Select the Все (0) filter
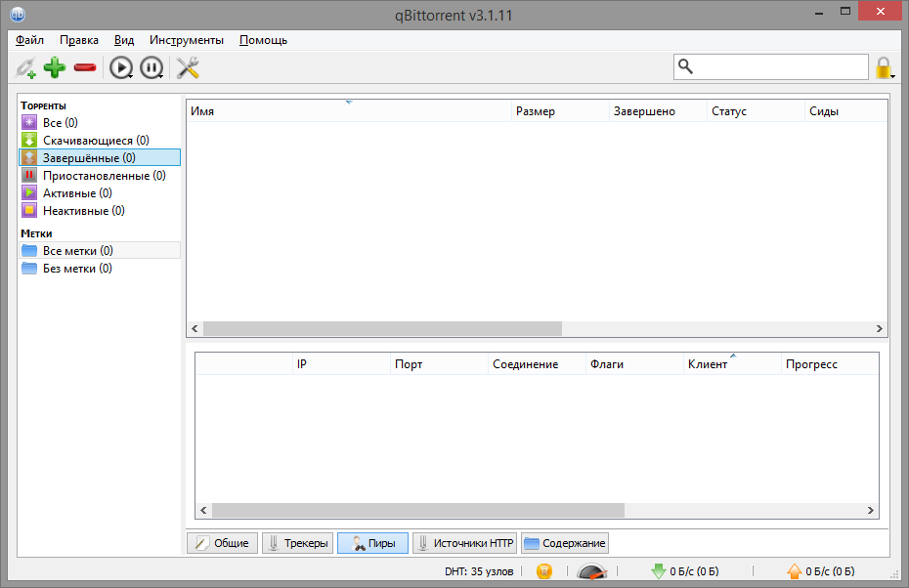The width and height of the screenshot is (909, 588). click(x=100, y=123)
